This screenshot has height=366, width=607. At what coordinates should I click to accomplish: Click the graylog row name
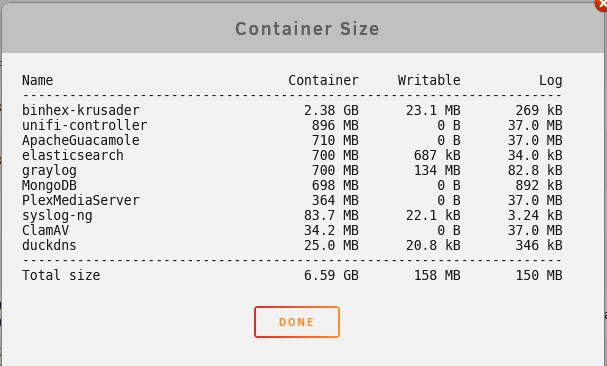[x=49, y=171]
